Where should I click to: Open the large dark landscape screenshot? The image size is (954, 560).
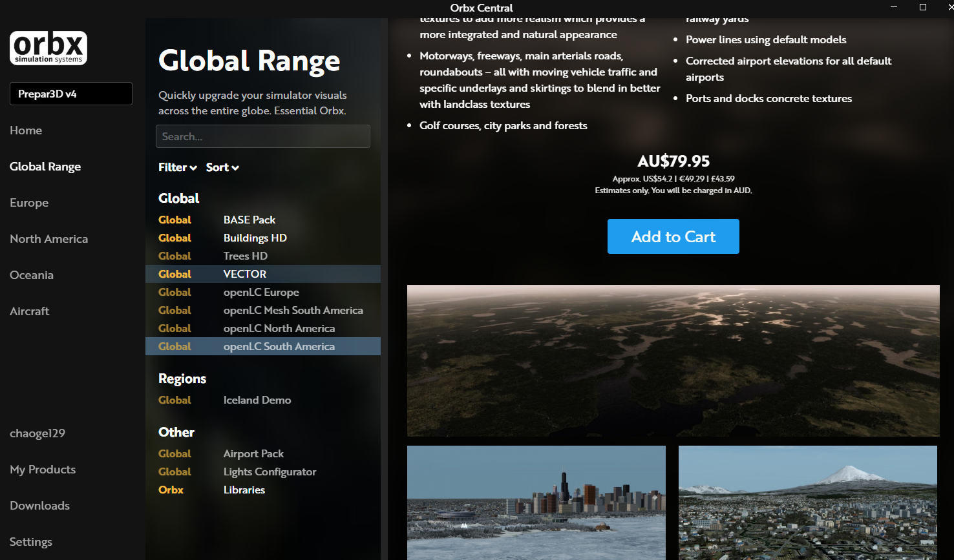[673, 360]
